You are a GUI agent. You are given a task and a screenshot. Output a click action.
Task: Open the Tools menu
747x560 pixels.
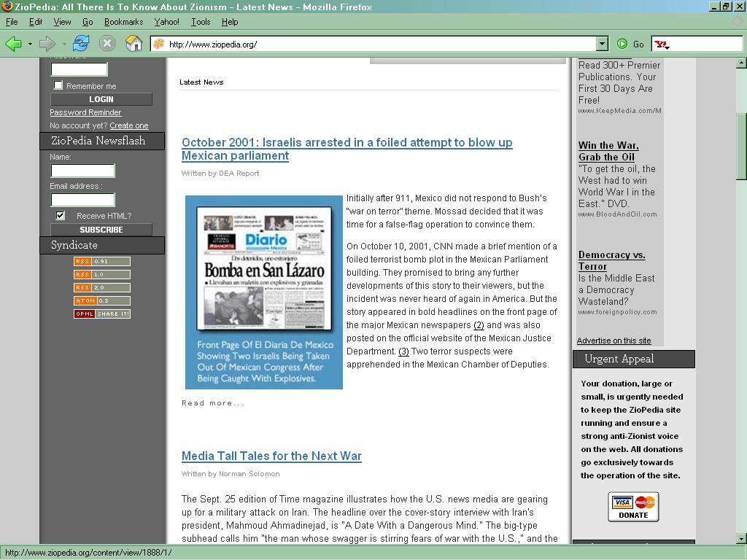pyautogui.click(x=201, y=22)
